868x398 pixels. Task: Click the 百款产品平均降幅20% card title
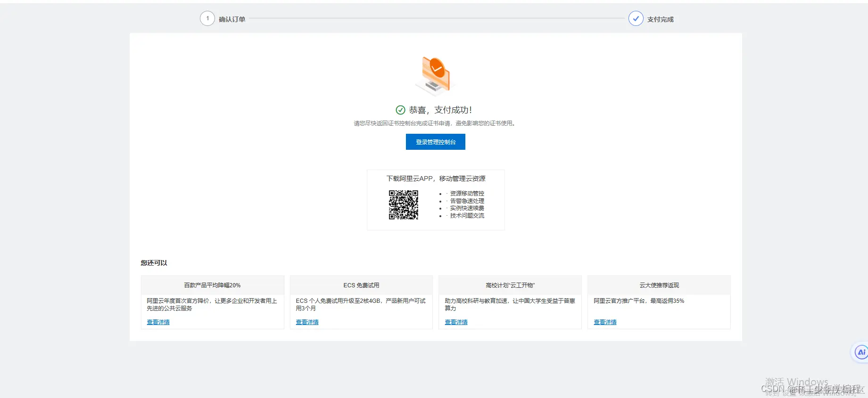(212, 285)
